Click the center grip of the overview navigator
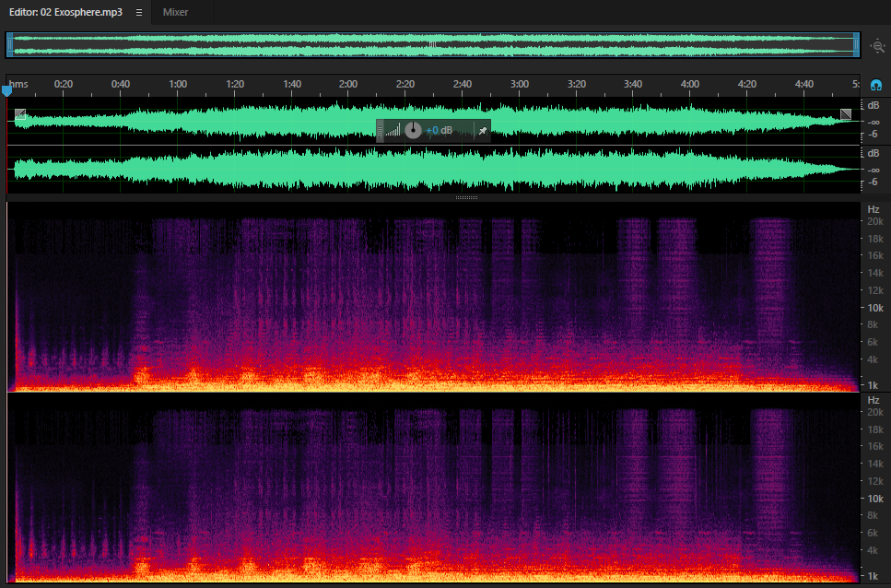This screenshot has width=891, height=588. coord(432,44)
